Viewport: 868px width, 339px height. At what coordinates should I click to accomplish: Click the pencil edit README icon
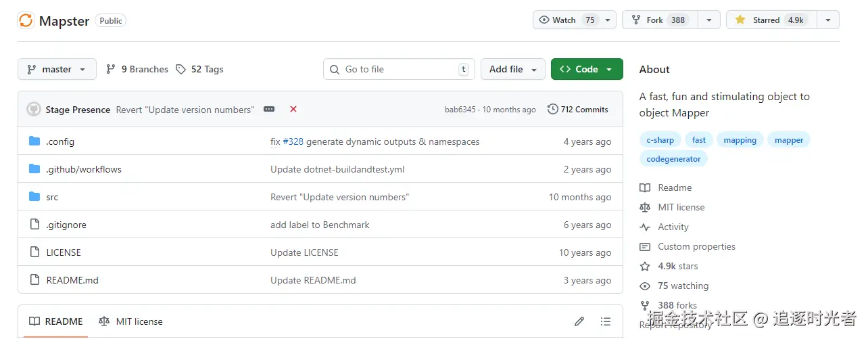tap(579, 321)
